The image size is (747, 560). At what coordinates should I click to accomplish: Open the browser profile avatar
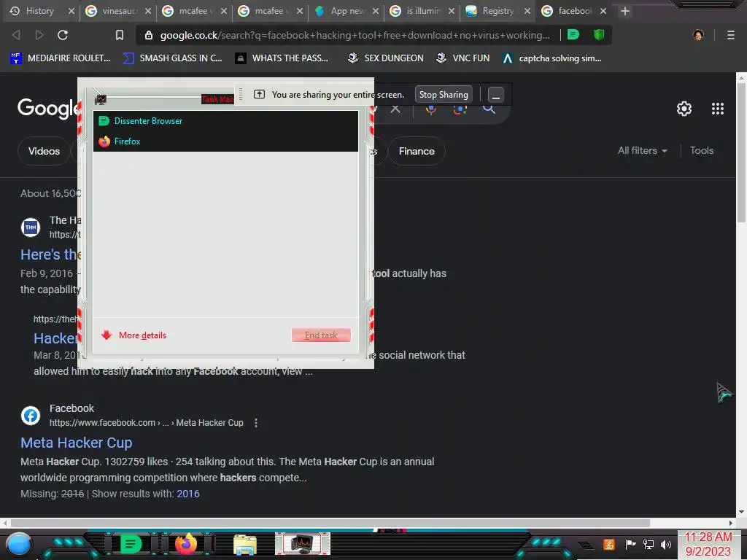(x=698, y=35)
